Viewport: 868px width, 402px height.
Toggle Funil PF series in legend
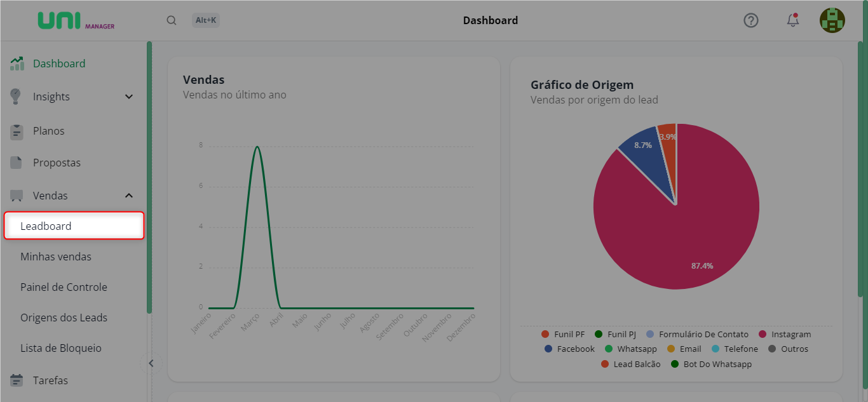click(x=563, y=334)
